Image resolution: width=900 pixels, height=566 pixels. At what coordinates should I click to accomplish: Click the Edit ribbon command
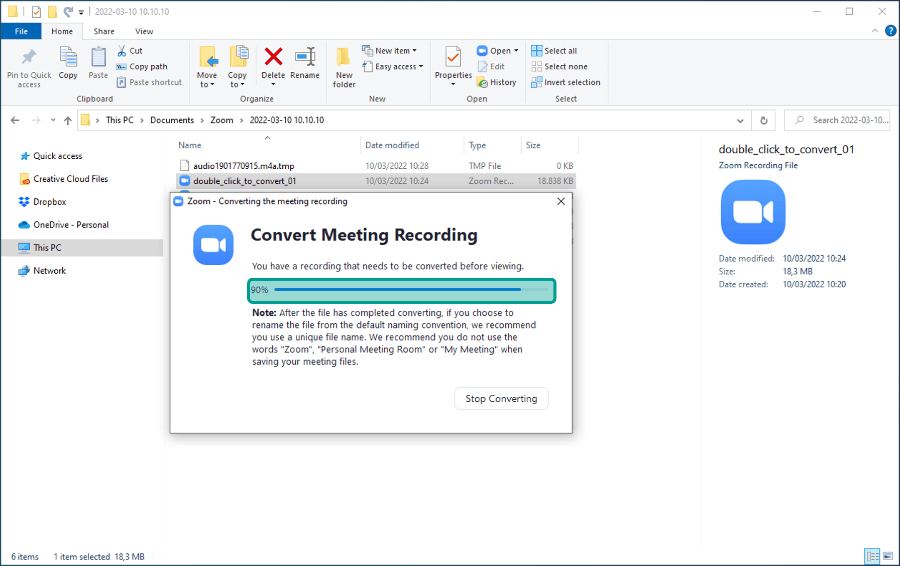point(491,67)
